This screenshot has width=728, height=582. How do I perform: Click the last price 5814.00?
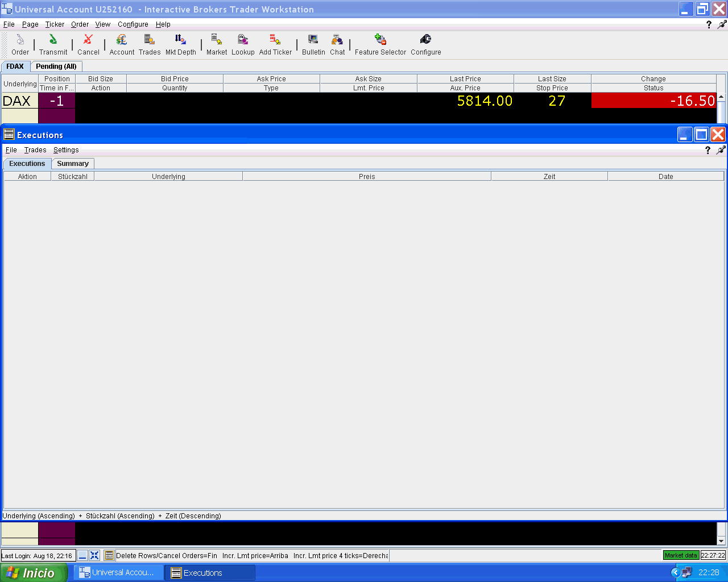pos(485,101)
